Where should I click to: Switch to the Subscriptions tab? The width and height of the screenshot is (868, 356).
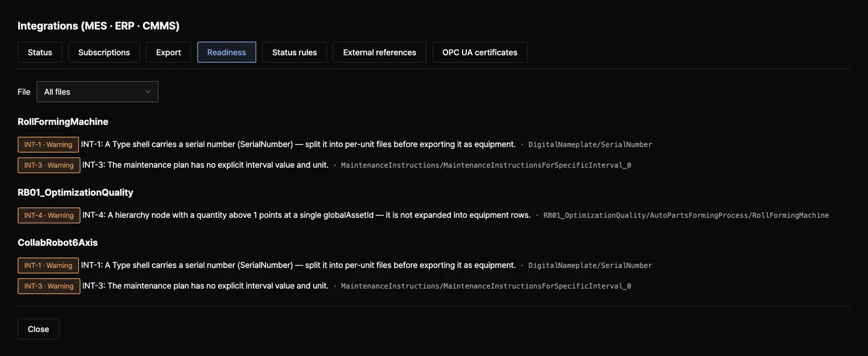tap(104, 53)
